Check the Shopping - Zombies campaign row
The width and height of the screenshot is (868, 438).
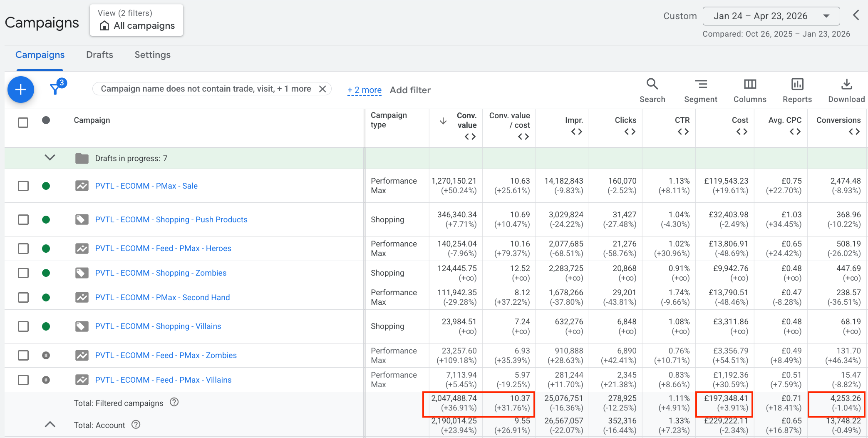click(x=23, y=273)
